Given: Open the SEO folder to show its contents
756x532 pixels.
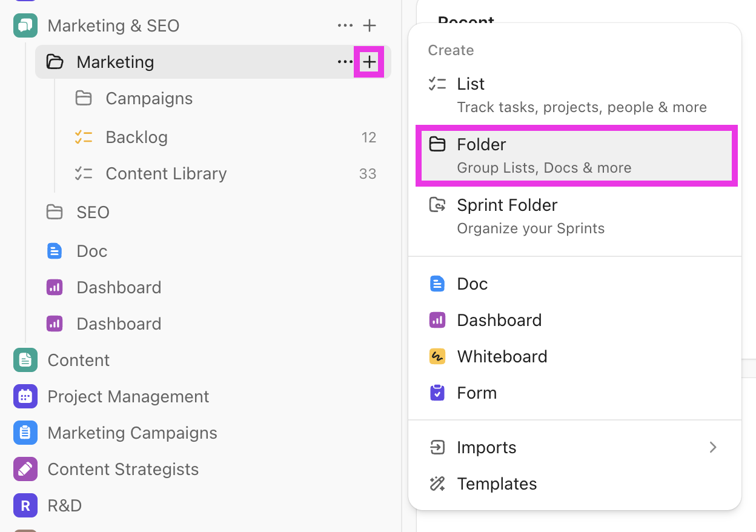Looking at the screenshot, I should tap(93, 212).
